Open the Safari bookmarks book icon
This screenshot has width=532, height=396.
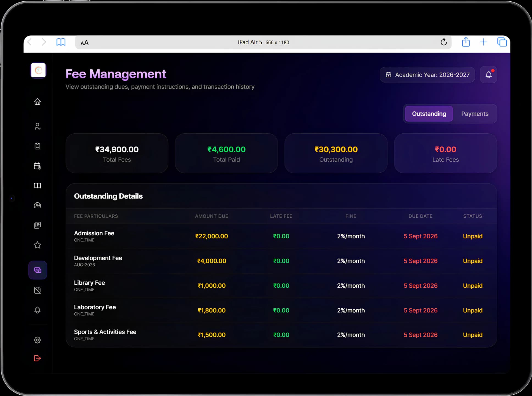tap(61, 42)
